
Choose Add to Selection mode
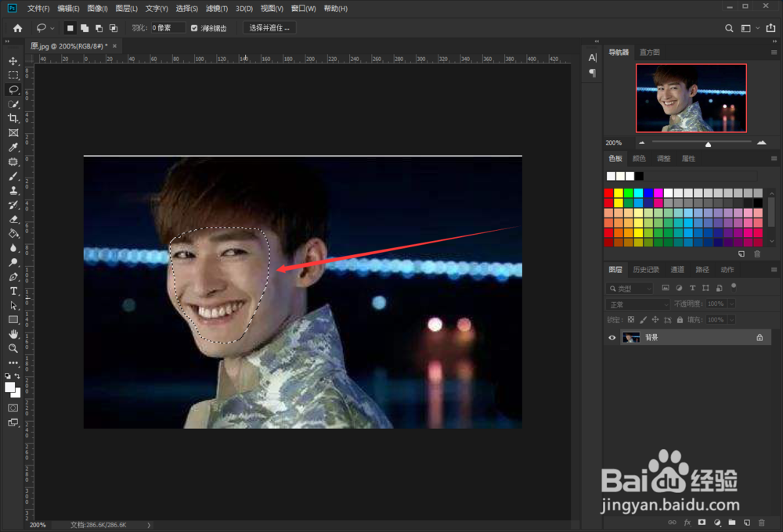point(85,28)
